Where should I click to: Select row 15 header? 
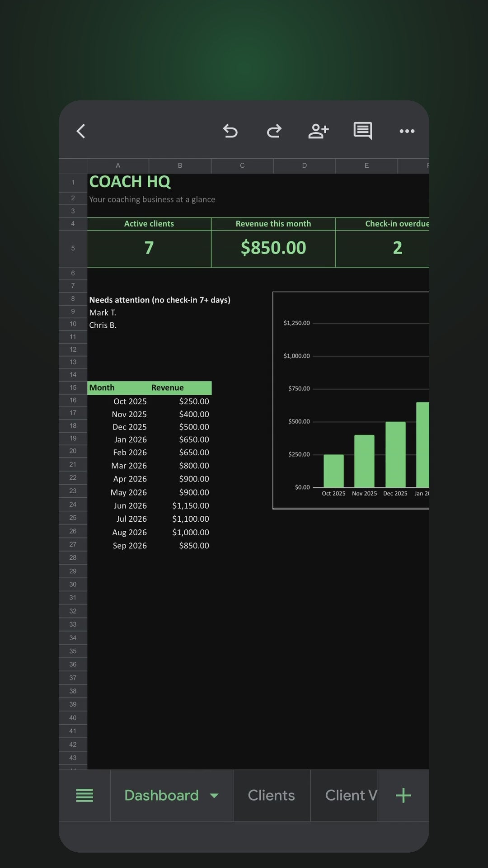pyautogui.click(x=73, y=387)
